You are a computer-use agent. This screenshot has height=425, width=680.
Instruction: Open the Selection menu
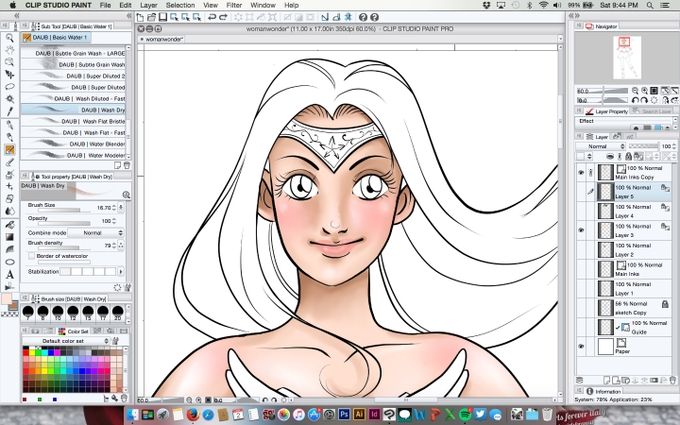pos(180,5)
